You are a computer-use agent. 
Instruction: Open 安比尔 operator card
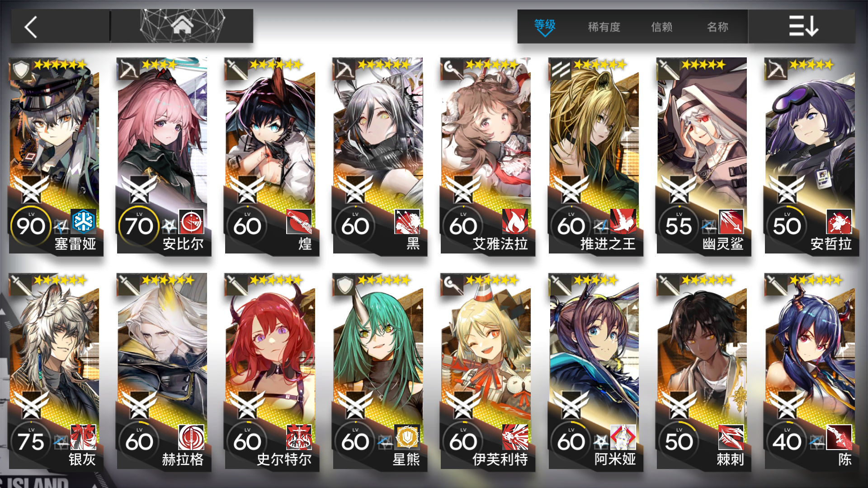(163, 156)
